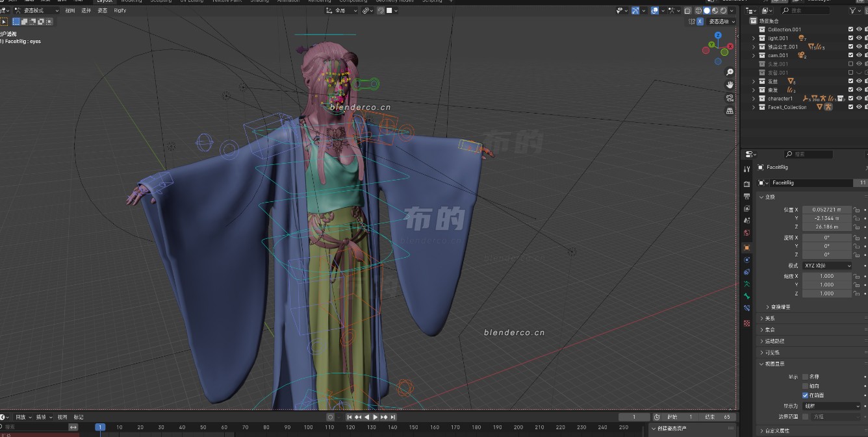The height and width of the screenshot is (437, 868).
Task: Uncheck the Faceit_Collection checkbox
Action: pos(851,107)
